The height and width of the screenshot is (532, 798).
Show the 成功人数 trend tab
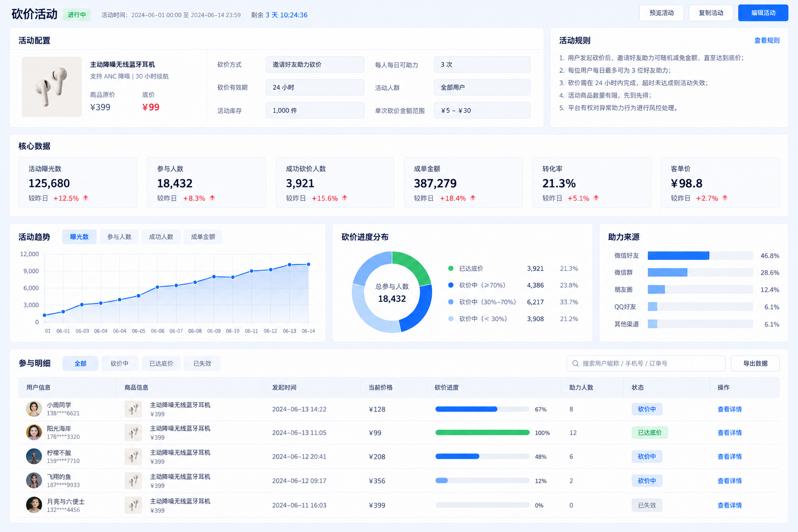pyautogui.click(x=161, y=237)
